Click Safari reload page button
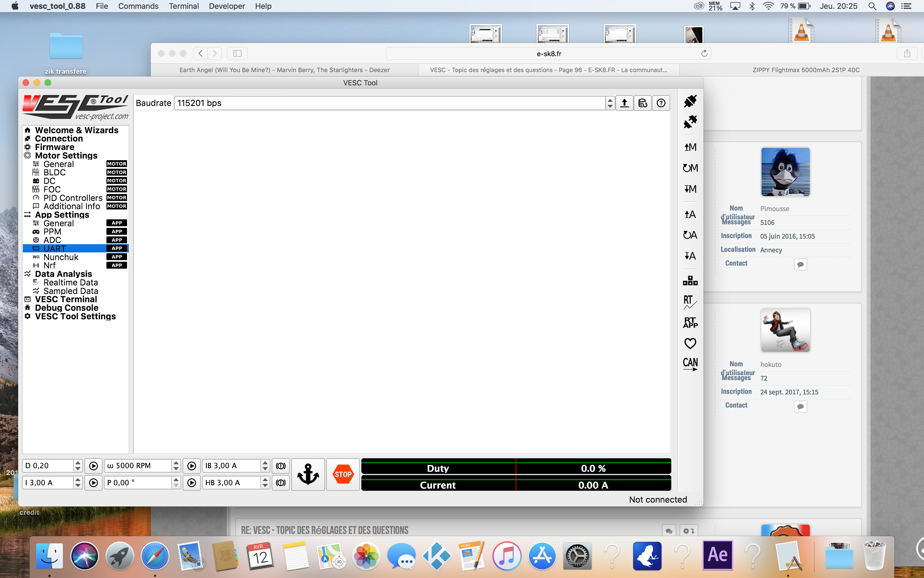This screenshot has width=924, height=578. tap(704, 53)
